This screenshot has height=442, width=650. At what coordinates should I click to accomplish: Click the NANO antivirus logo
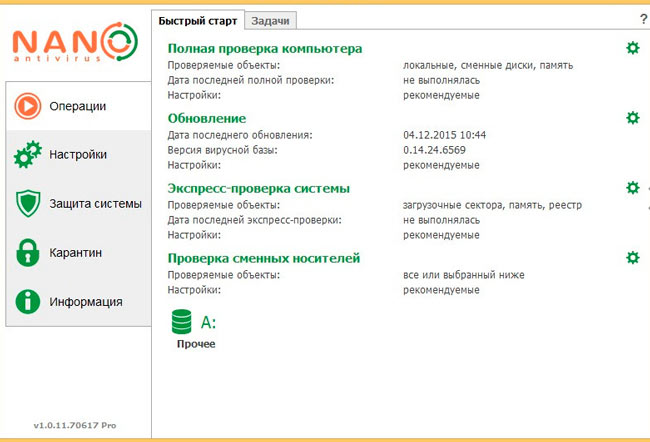(x=75, y=42)
